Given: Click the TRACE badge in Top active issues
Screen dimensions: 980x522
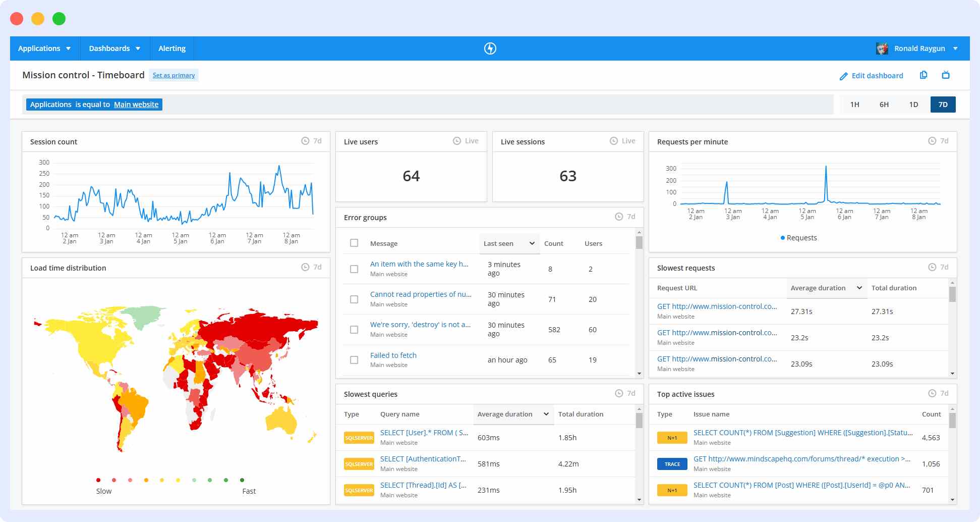Looking at the screenshot, I should coord(672,463).
